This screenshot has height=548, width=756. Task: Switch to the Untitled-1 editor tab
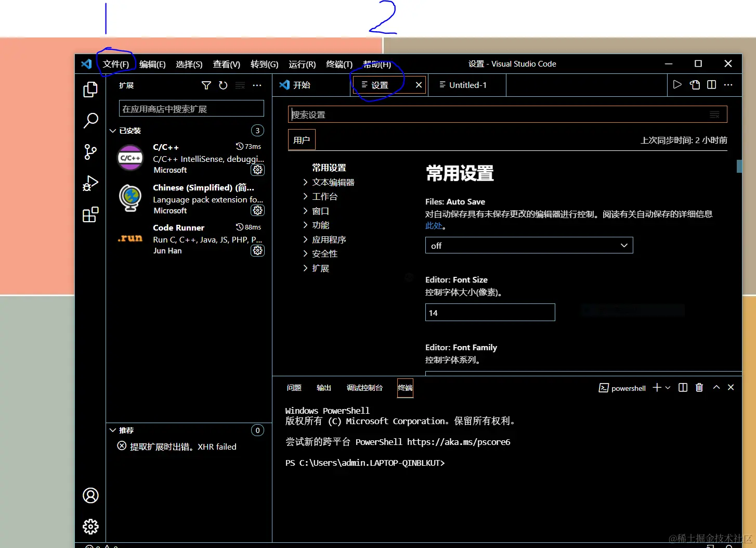pos(467,85)
